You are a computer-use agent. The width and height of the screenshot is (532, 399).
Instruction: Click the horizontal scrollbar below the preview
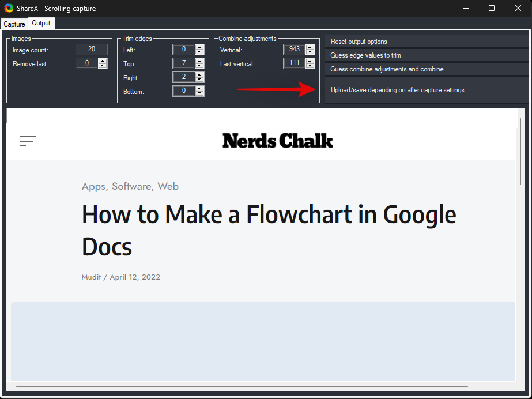(x=242, y=386)
